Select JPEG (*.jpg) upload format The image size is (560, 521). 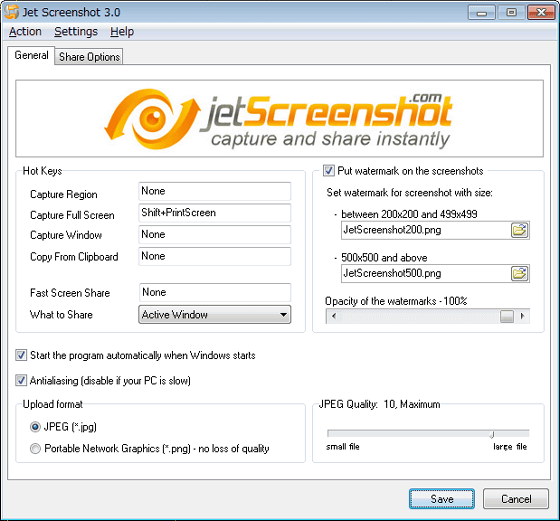coord(35,427)
